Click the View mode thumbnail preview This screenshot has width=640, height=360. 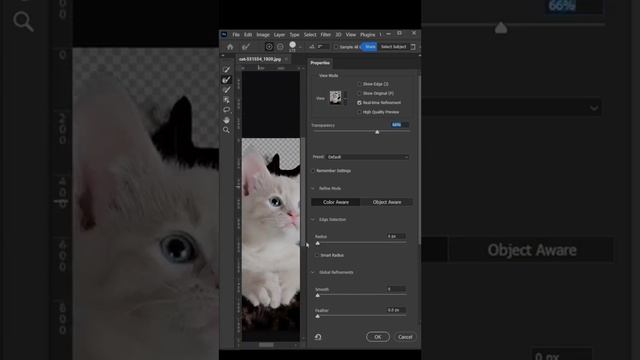(336, 98)
